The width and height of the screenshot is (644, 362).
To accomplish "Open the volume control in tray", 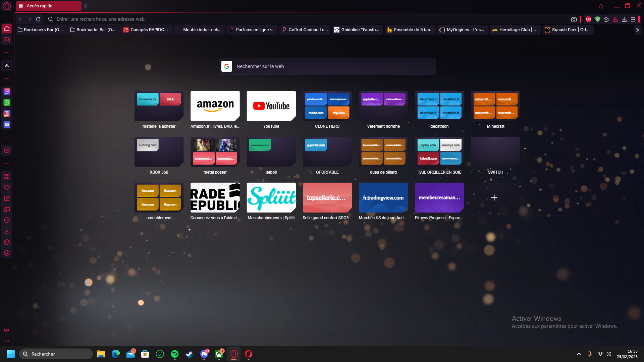I will [x=608, y=354].
